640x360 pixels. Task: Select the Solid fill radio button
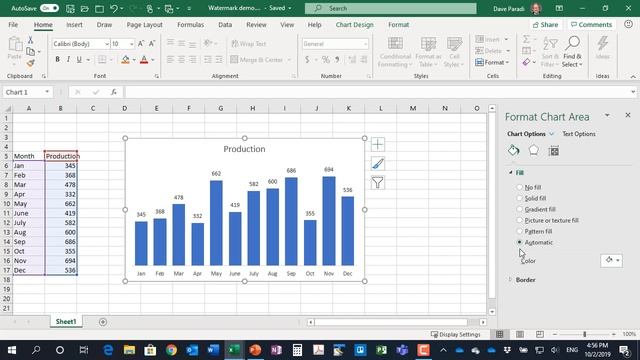pos(519,198)
